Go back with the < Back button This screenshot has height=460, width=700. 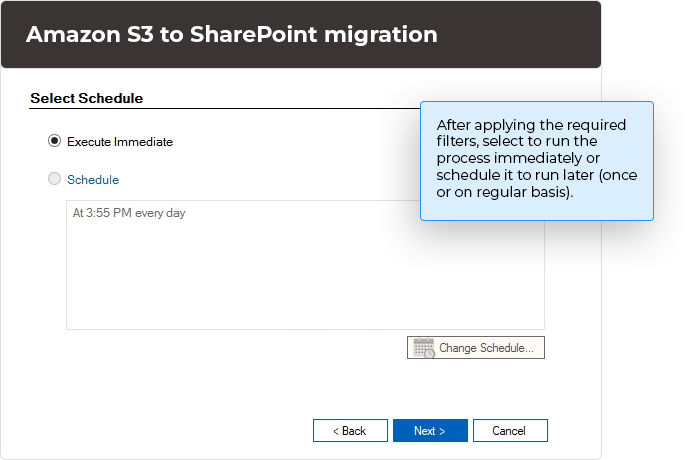click(350, 431)
